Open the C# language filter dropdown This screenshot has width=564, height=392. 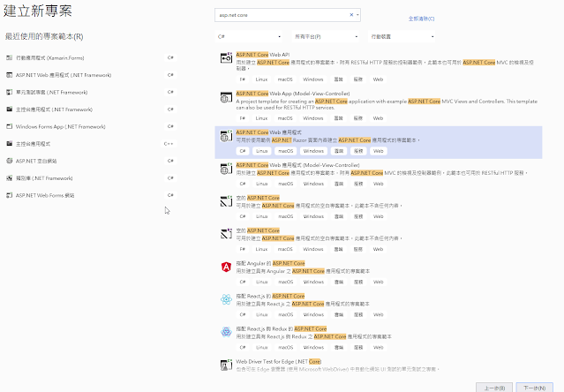[x=249, y=36]
